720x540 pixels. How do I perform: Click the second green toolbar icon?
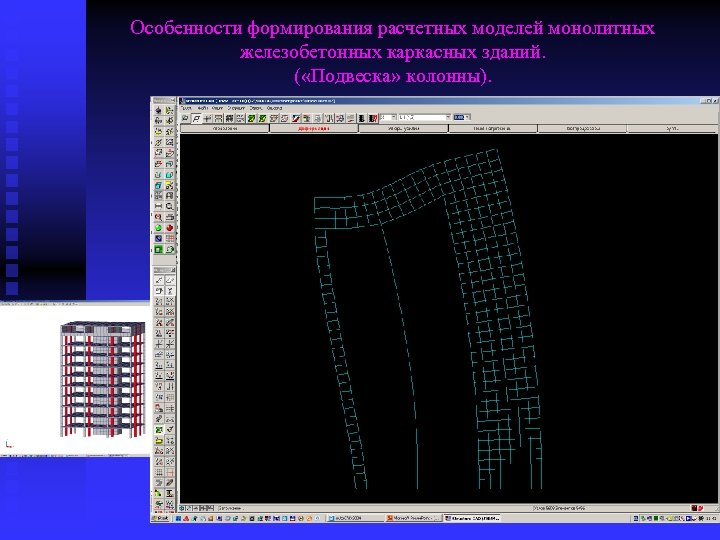(262, 118)
